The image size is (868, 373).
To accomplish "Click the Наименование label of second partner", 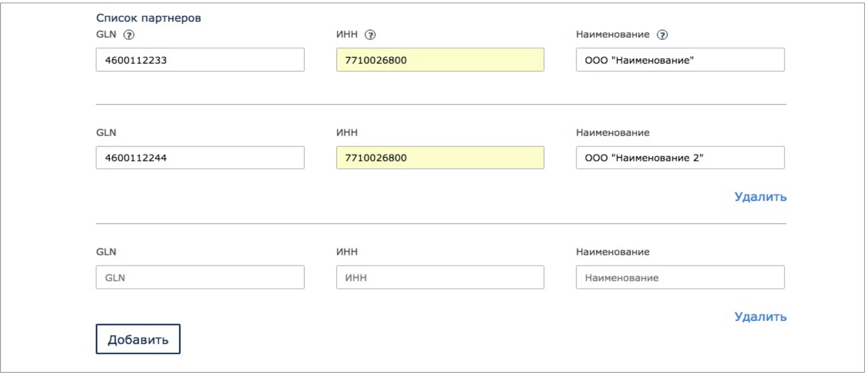I will click(x=612, y=133).
